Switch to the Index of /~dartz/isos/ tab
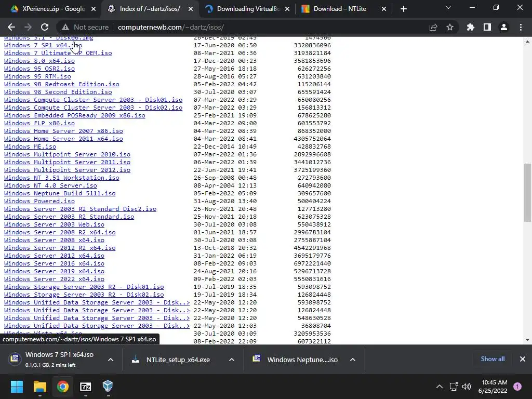This screenshot has width=532, height=399. [149, 9]
